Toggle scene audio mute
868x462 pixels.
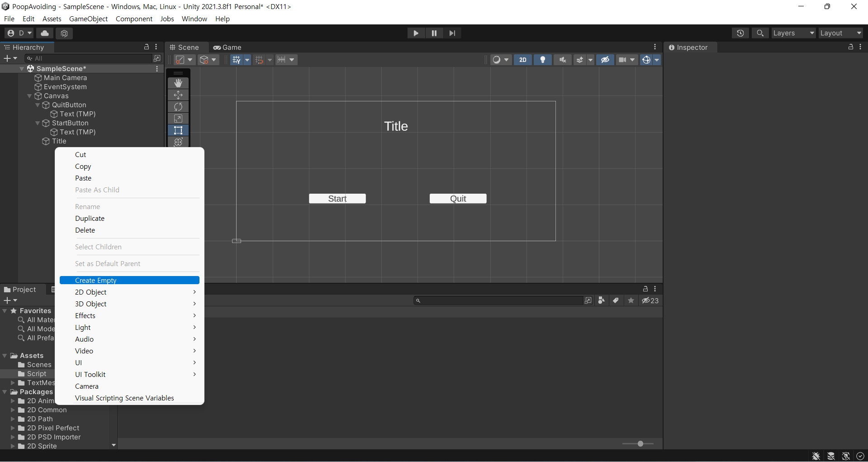[x=563, y=60]
